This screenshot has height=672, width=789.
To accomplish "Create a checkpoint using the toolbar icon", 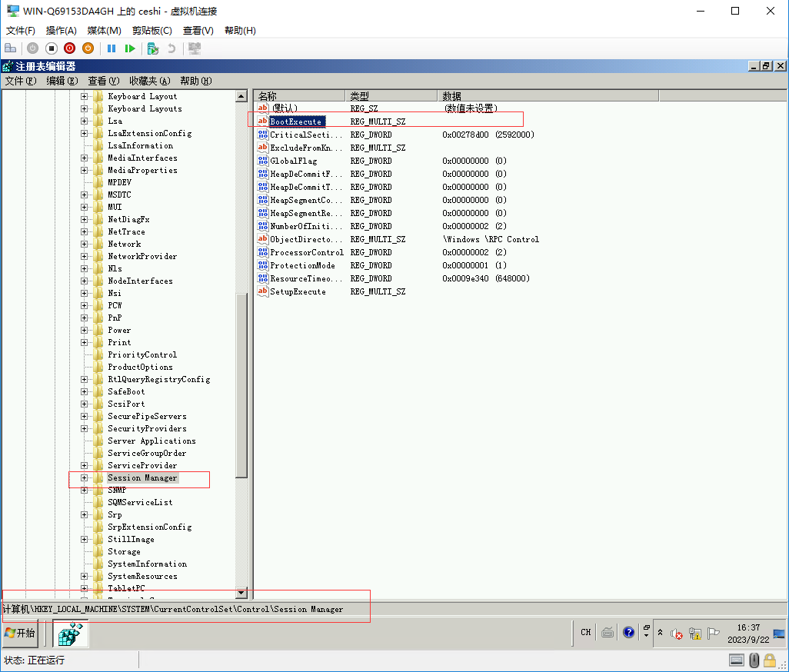I will coord(153,48).
